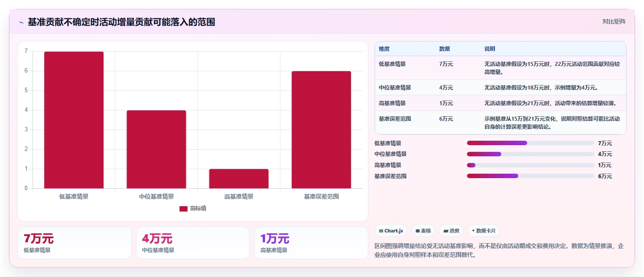This screenshot has width=644, height=277.
Task: Click the 低基准情景 x-axis label
Action: [x=74, y=196]
